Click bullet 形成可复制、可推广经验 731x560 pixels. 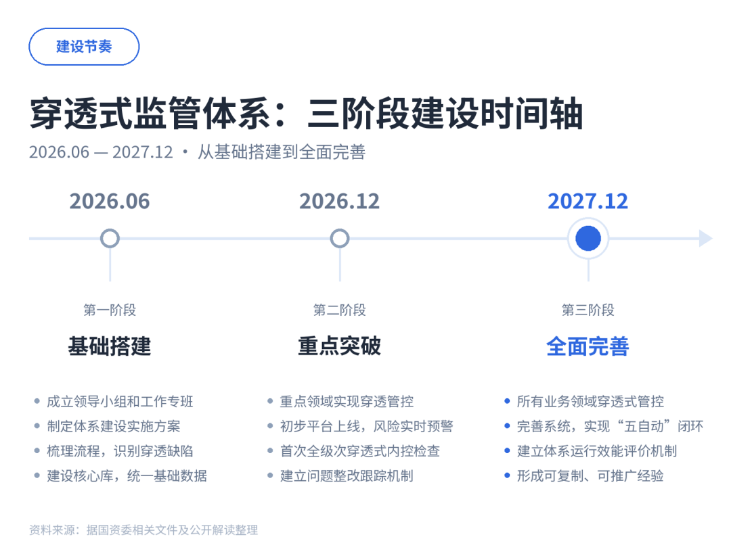pos(590,475)
